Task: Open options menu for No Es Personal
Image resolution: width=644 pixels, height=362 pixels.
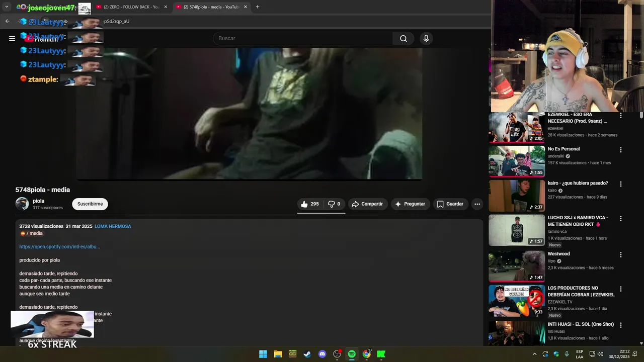Action: coord(621,150)
